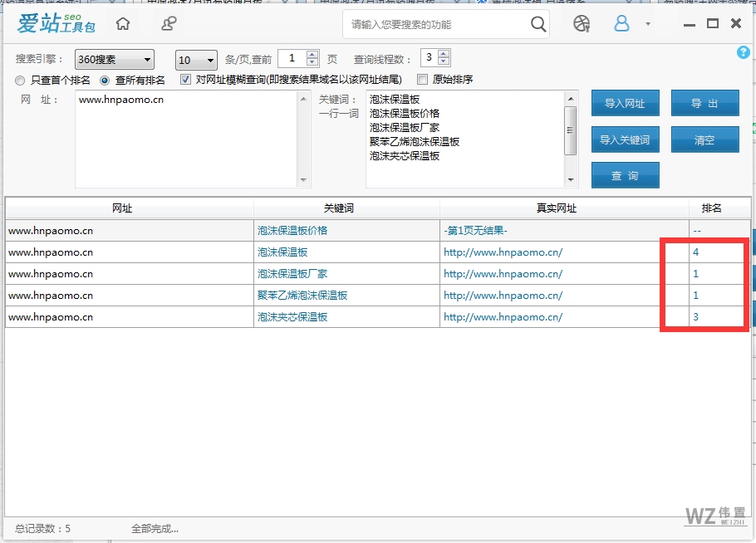756x543 pixels.
Task: Open the 360搜索 search engine dropdown
Action: click(x=114, y=59)
